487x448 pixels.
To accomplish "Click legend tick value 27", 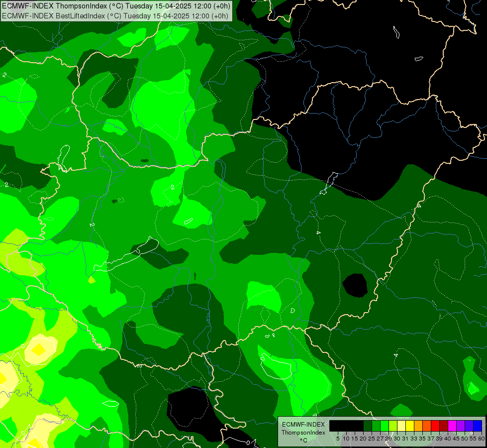I will tap(380, 439).
